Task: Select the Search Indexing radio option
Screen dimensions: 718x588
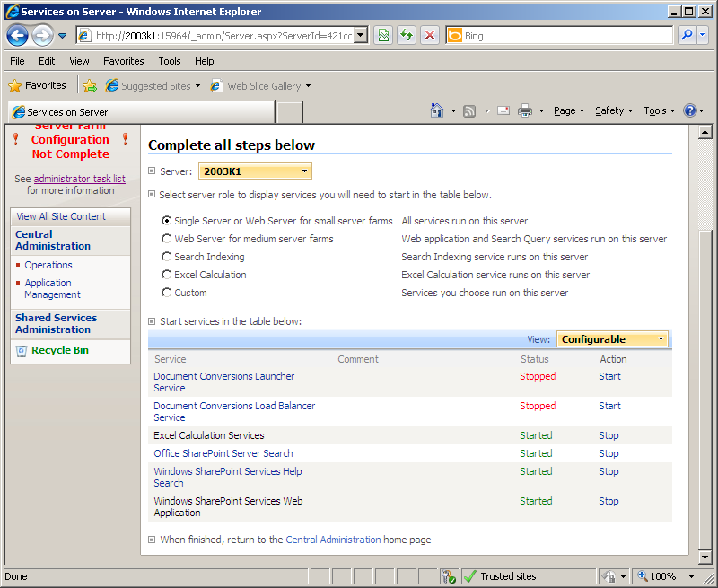Action: point(167,257)
